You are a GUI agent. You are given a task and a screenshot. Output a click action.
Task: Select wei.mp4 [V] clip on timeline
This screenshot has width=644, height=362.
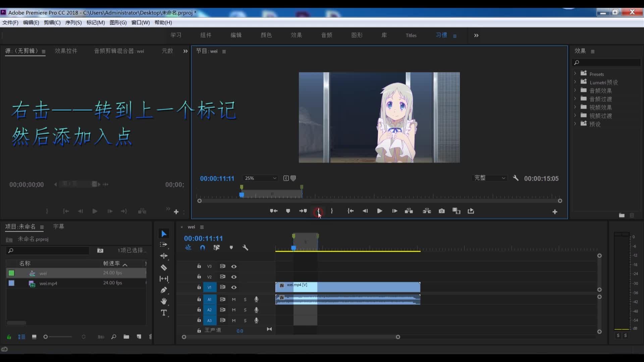pyautogui.click(x=348, y=287)
